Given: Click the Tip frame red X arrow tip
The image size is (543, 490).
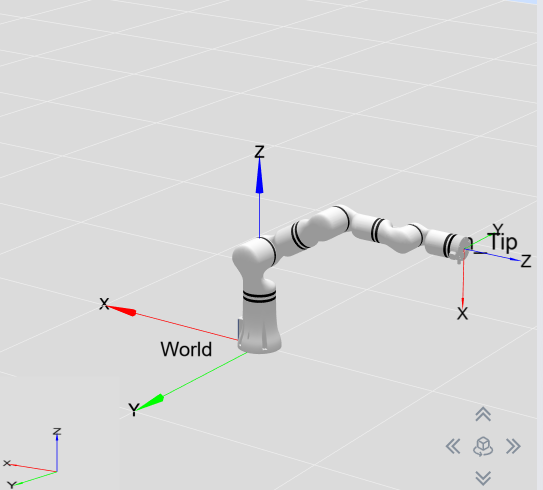Looking at the screenshot, I should click(x=463, y=302).
